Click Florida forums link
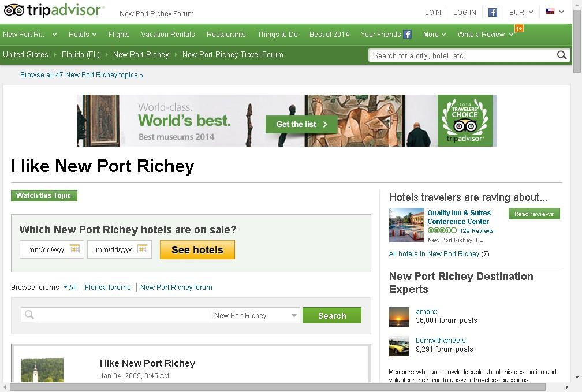 pyautogui.click(x=107, y=288)
